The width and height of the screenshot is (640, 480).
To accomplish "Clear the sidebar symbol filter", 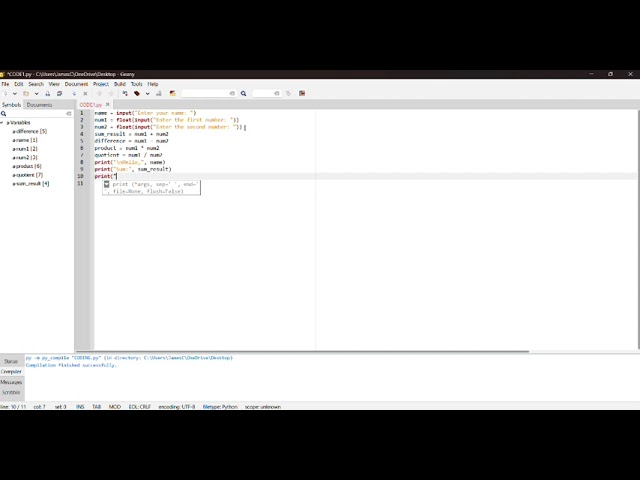I will coord(69,113).
